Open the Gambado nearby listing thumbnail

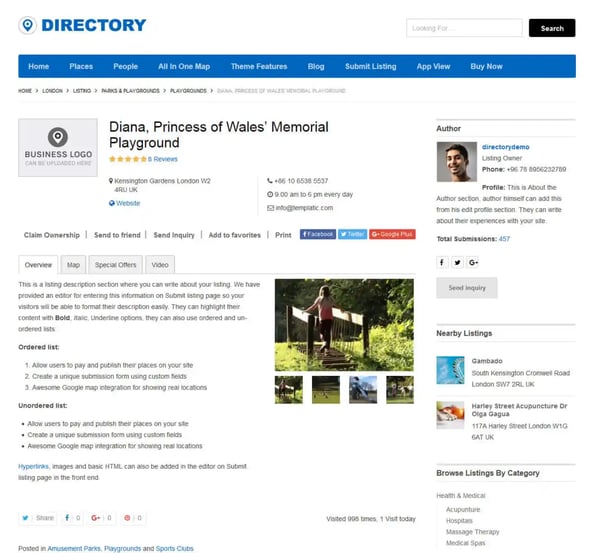pos(450,370)
